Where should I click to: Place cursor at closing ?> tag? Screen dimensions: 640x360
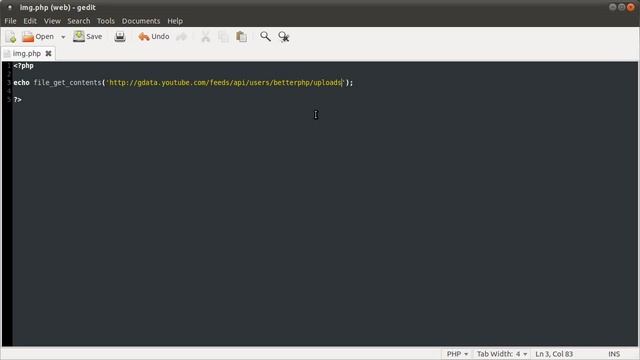click(17, 100)
